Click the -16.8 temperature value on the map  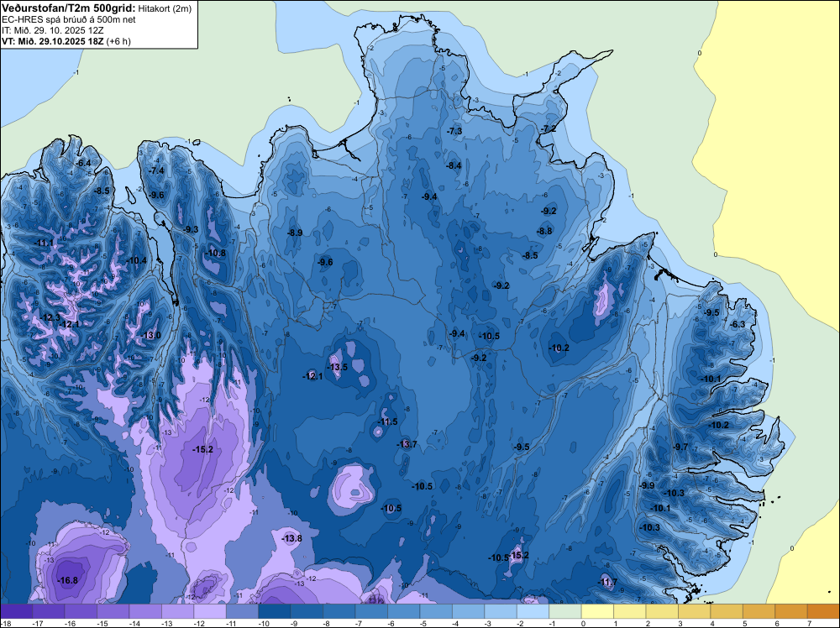[x=68, y=580]
